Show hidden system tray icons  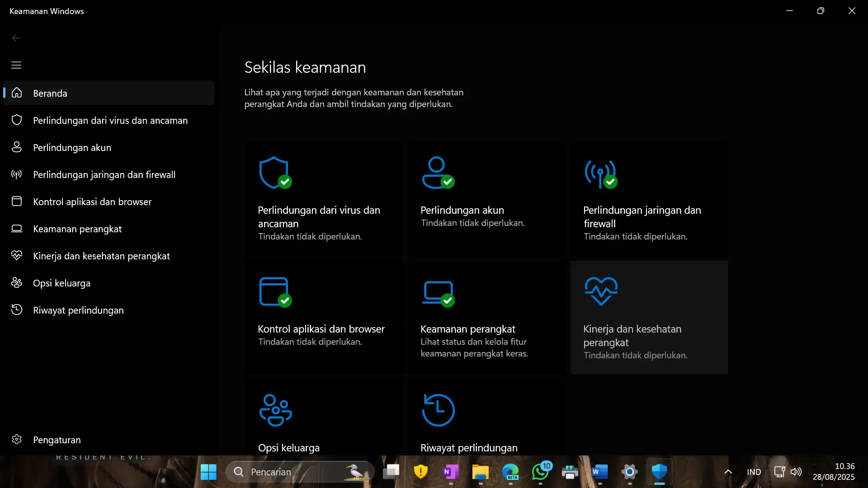(x=728, y=472)
